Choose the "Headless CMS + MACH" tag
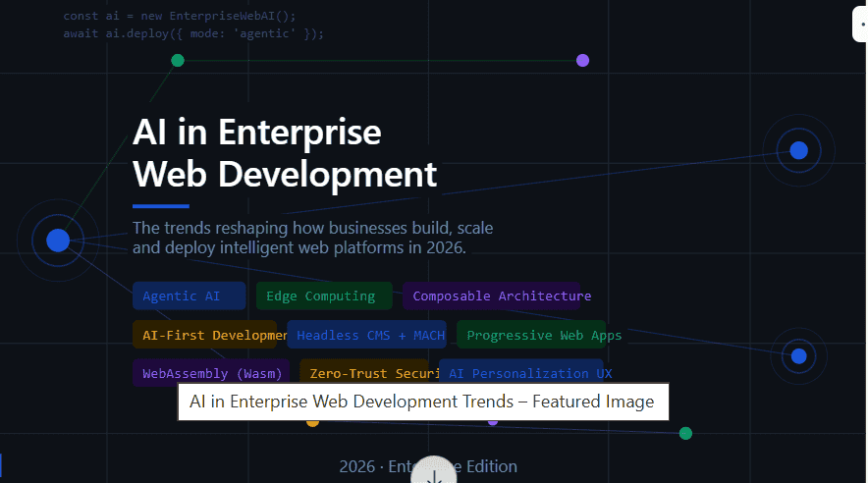Viewport: 868px width, 483px height. pyautogui.click(x=366, y=335)
